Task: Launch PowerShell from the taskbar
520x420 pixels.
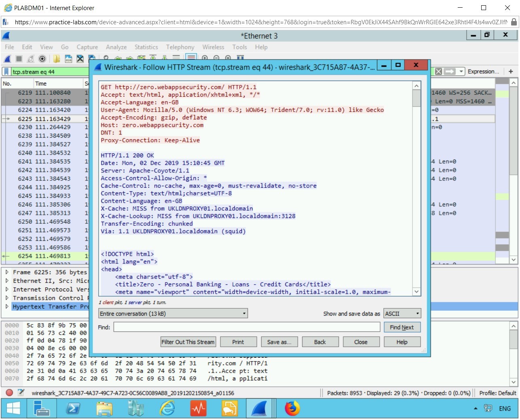Action: tap(73, 408)
